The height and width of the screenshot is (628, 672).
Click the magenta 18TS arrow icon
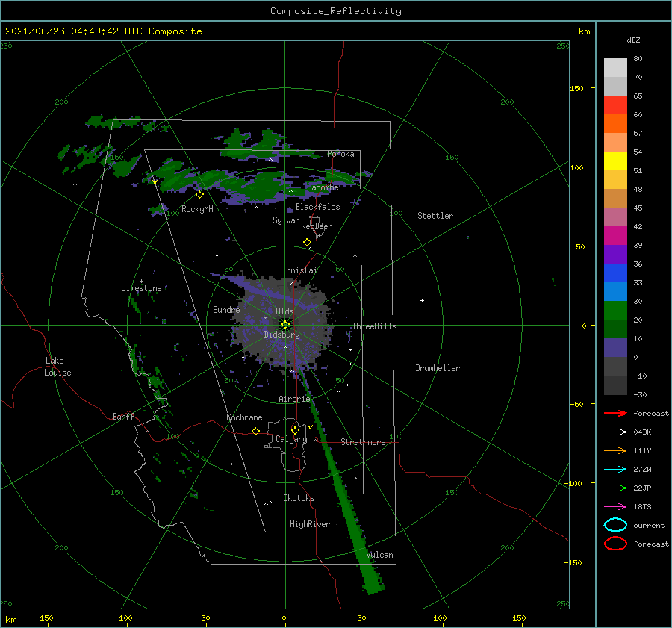click(x=615, y=507)
